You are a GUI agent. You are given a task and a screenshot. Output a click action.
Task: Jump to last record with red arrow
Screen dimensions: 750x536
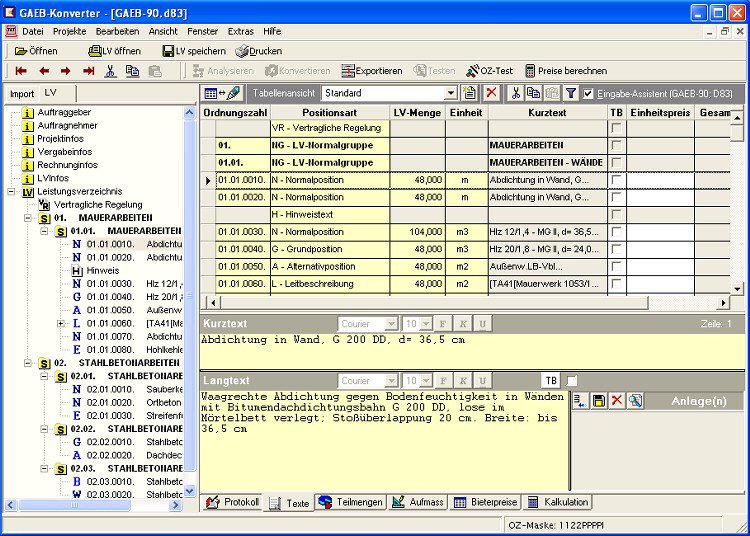pos(88,71)
